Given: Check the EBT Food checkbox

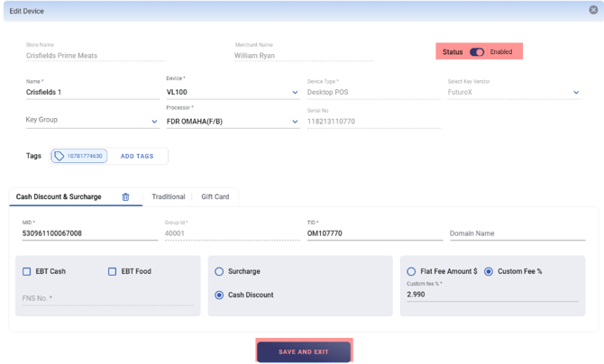Looking at the screenshot, I should coord(112,271).
